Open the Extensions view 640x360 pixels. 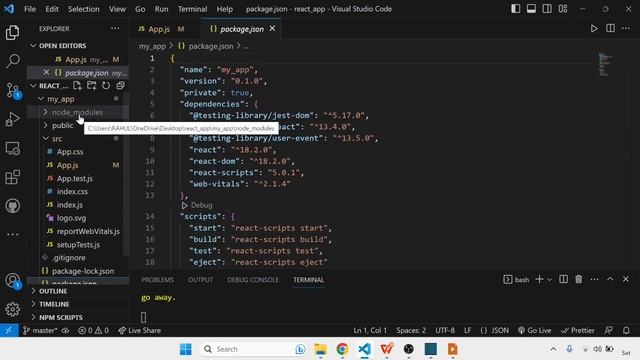tap(12, 177)
